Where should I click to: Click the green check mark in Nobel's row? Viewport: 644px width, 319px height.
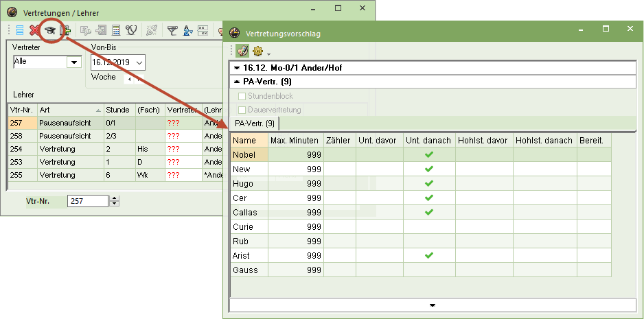pyautogui.click(x=429, y=155)
